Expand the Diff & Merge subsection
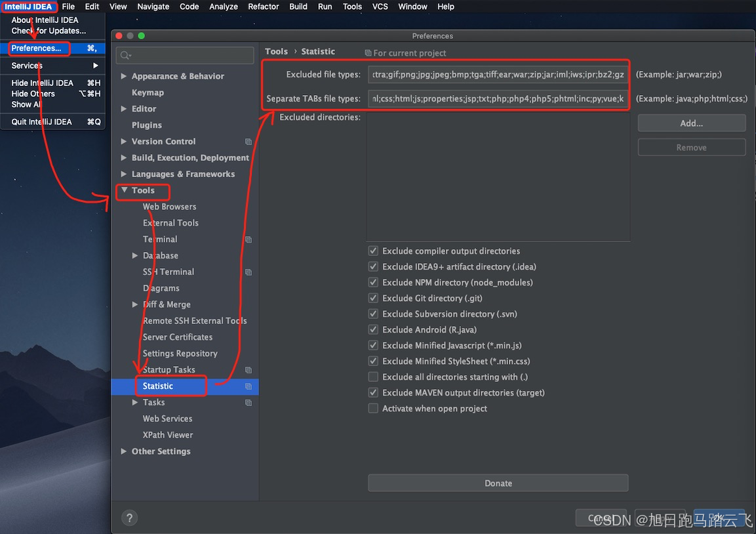The image size is (756, 534). [135, 304]
